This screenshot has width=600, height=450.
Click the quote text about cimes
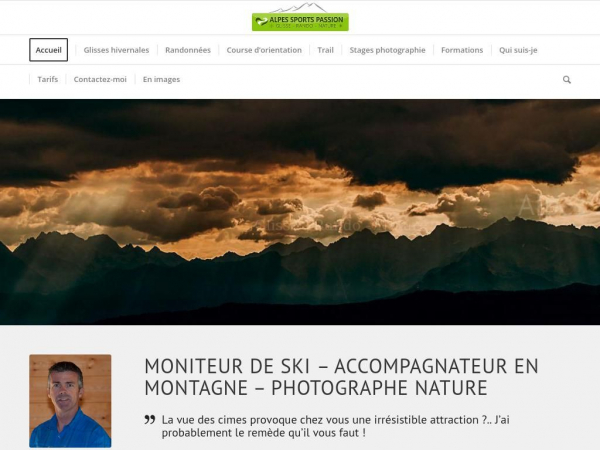click(335, 426)
